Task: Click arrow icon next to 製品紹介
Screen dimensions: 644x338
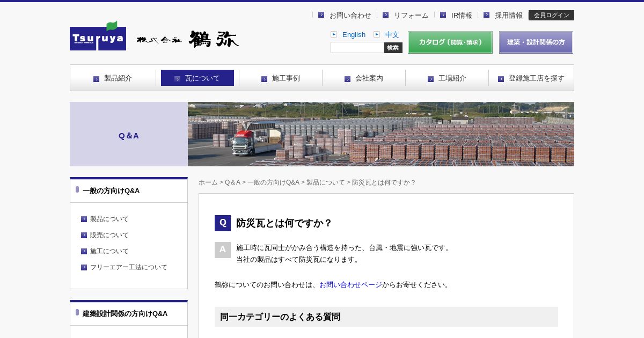Action: tap(97, 79)
